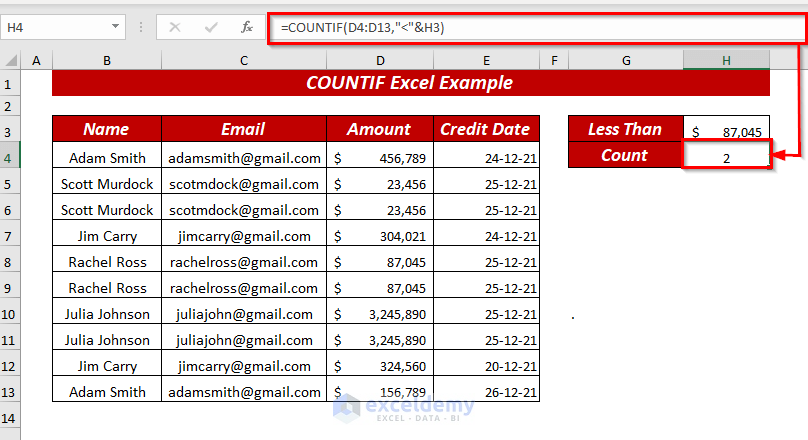This screenshot has height=440, width=808.
Task: Click the 'Count' label cell
Action: (626, 155)
